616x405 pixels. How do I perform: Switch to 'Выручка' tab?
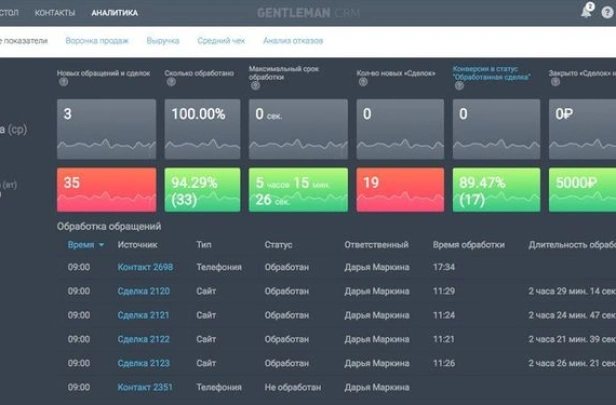163,41
